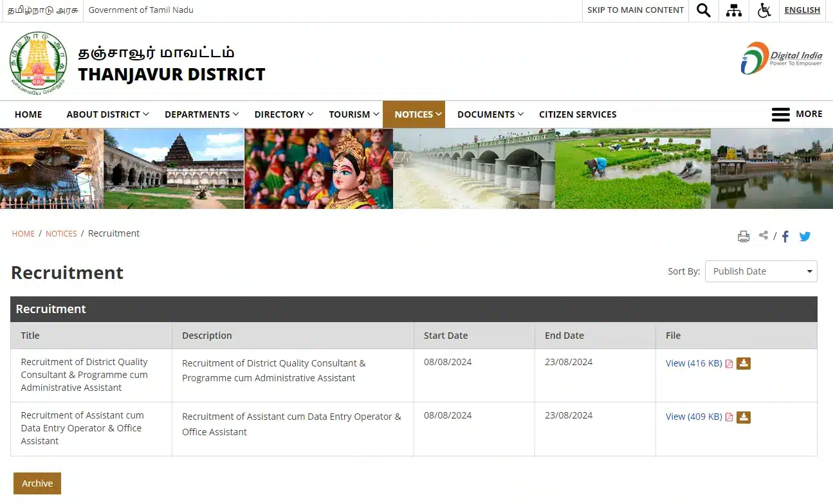The height and width of the screenshot is (504, 833).
Task: Click the colorful dolls banner photo
Action: pyautogui.click(x=318, y=168)
